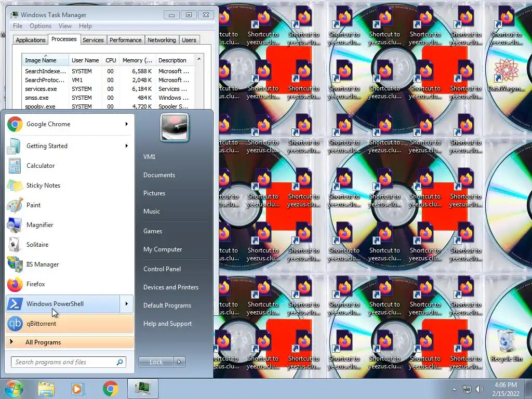Image resolution: width=532 pixels, height=399 pixels.
Task: Select the spoolsv.exe process row
Action: click(108, 106)
